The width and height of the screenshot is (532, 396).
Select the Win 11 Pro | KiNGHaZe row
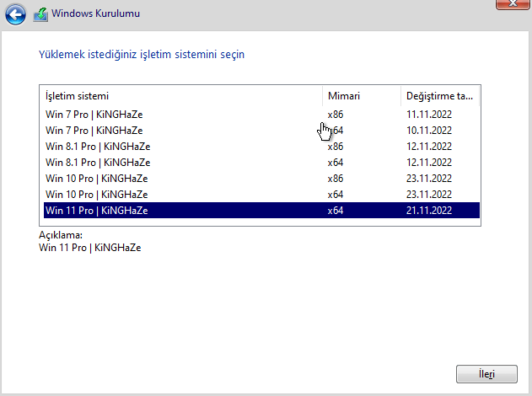click(261, 210)
